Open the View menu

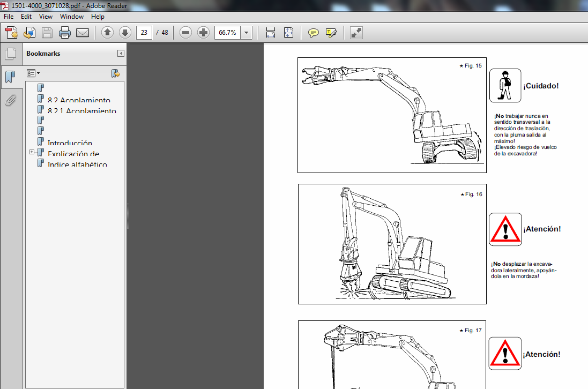tap(46, 17)
